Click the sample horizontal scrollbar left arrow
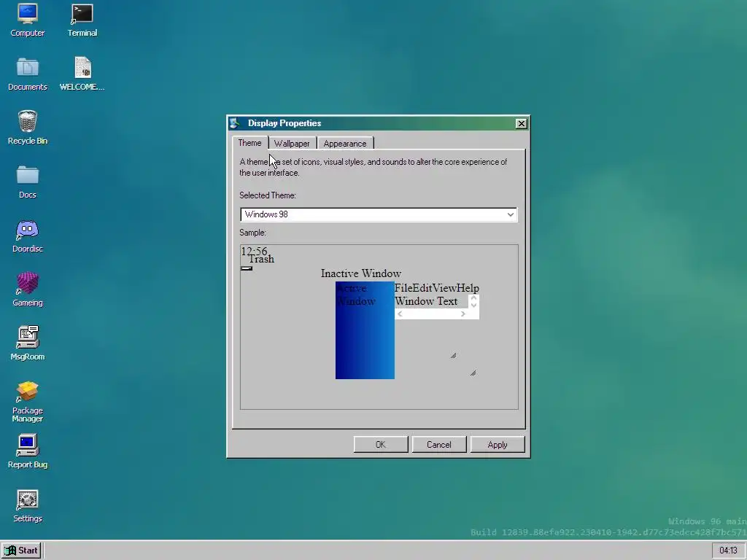 (x=400, y=314)
